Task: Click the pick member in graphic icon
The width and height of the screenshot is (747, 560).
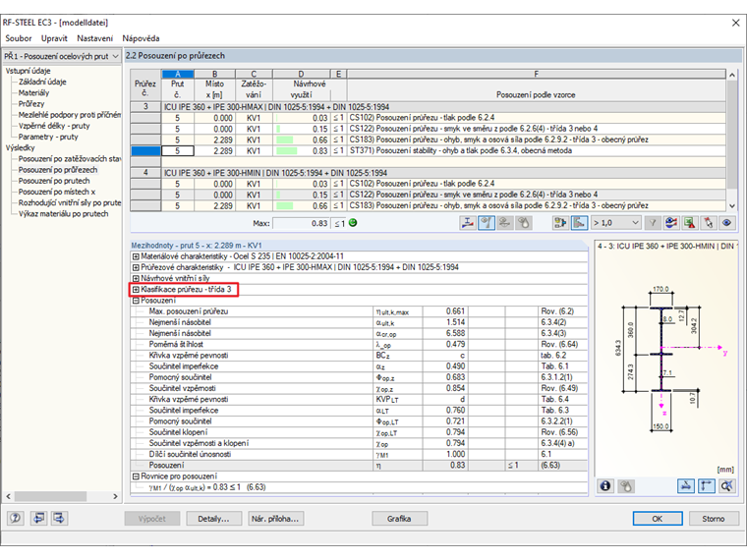Action: (x=709, y=223)
